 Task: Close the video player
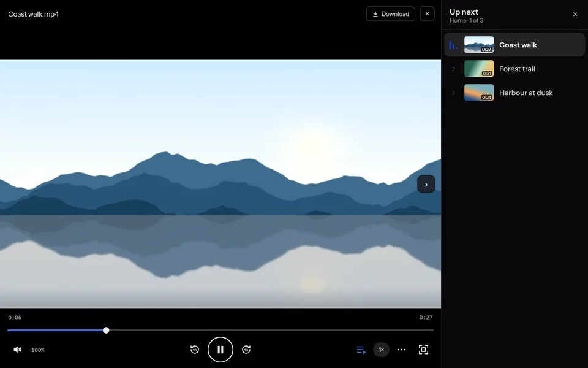tap(427, 14)
